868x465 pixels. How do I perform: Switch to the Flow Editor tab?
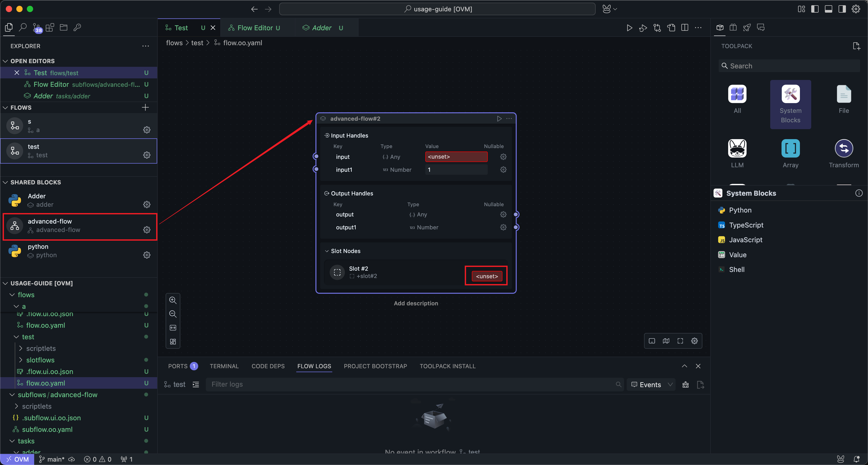tap(255, 28)
